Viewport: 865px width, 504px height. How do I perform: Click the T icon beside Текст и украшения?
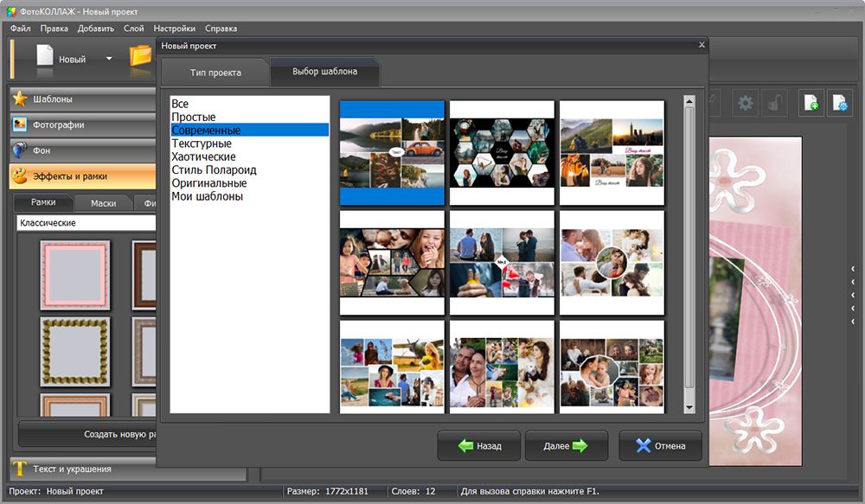20,469
